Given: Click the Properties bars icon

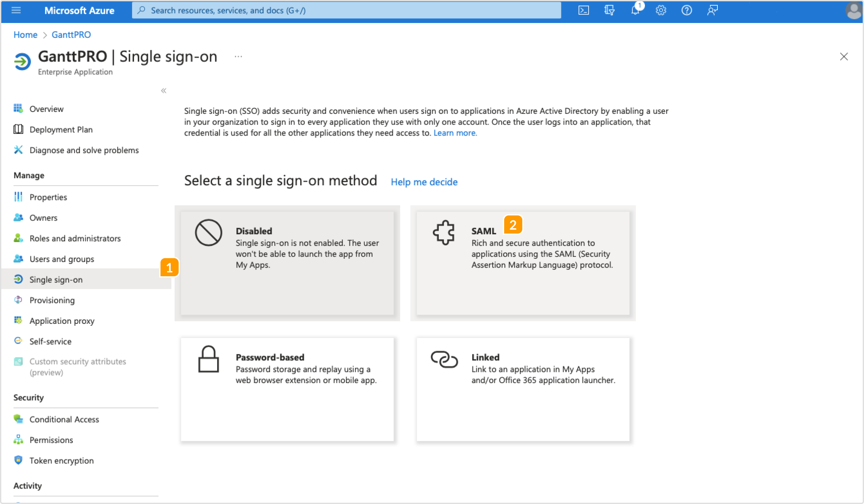Looking at the screenshot, I should tap(18, 197).
